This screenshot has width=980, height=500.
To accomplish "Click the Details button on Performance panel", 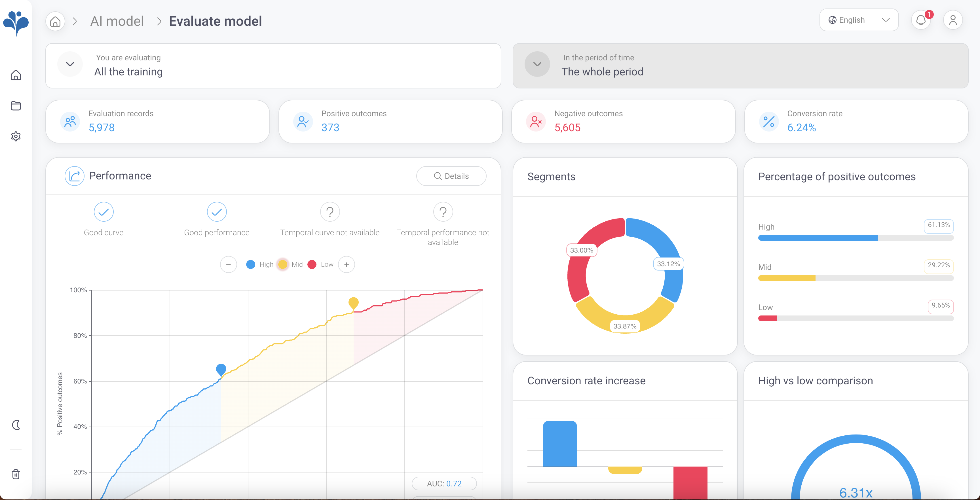I will coord(451,176).
